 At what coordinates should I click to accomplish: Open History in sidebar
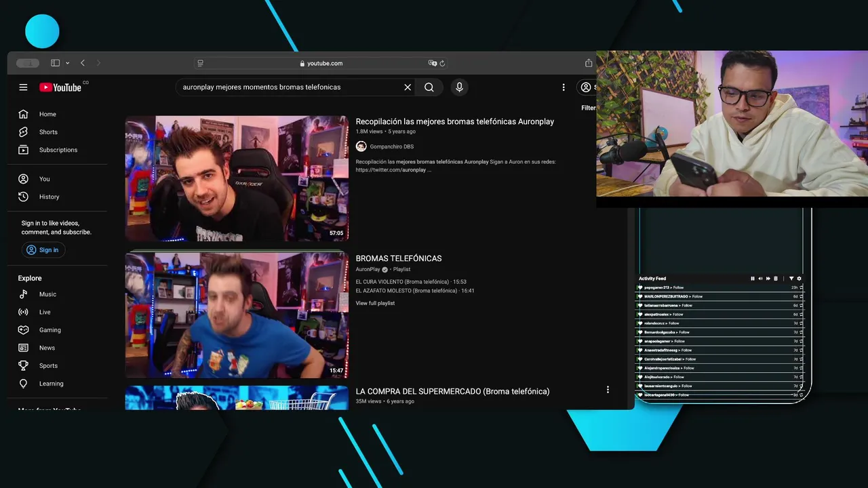(x=57, y=197)
